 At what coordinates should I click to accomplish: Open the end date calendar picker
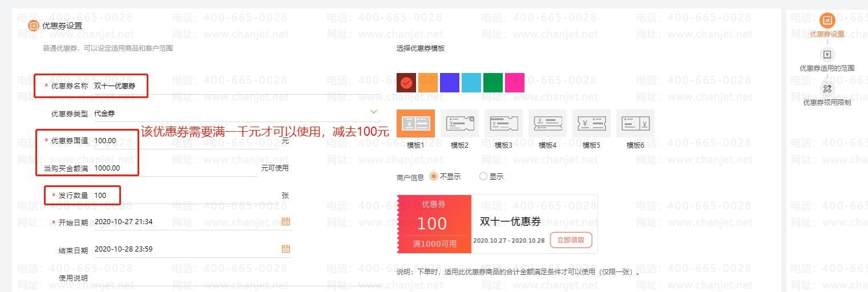(x=286, y=249)
